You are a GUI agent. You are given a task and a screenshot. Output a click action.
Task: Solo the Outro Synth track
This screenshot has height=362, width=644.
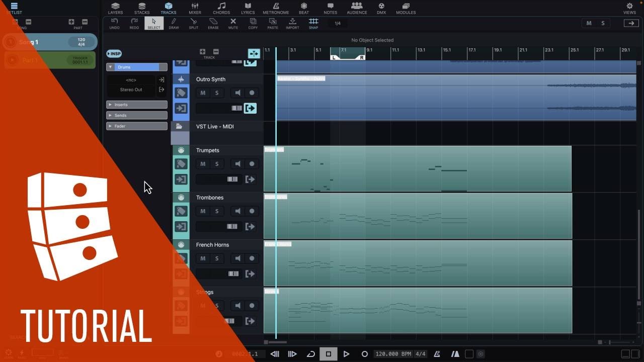coord(217,93)
